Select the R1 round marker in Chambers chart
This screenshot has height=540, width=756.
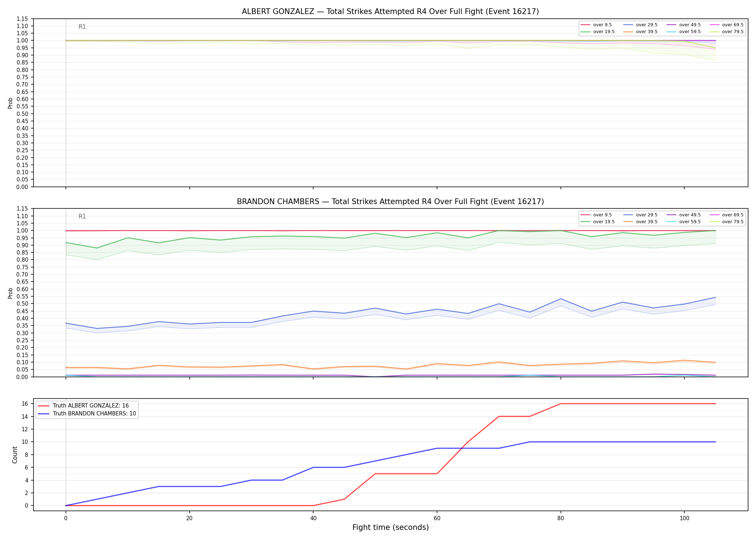click(82, 217)
